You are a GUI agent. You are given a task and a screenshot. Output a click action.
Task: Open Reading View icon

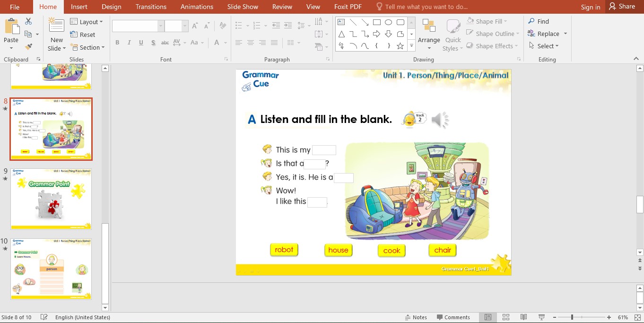(x=524, y=317)
